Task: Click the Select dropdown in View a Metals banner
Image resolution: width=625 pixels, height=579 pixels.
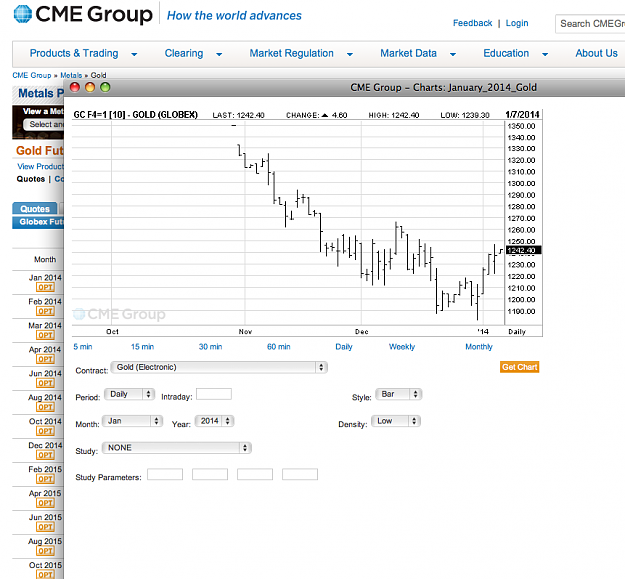Action: click(x=43, y=124)
